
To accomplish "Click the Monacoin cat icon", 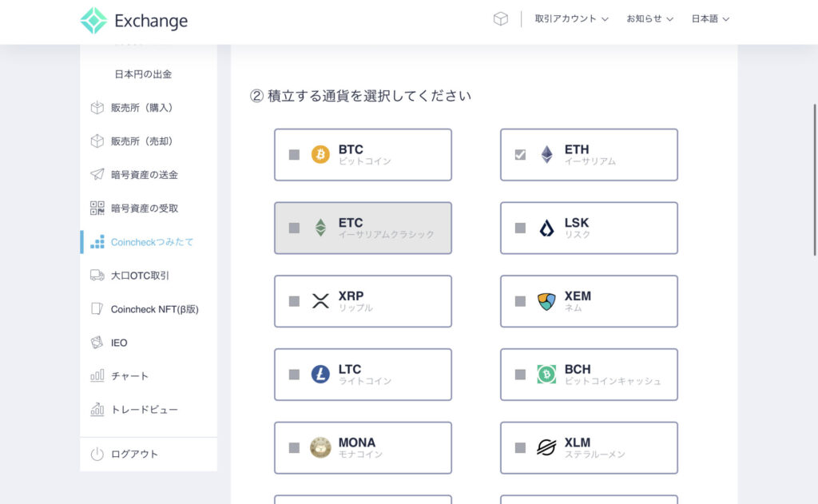I will 320,447.
